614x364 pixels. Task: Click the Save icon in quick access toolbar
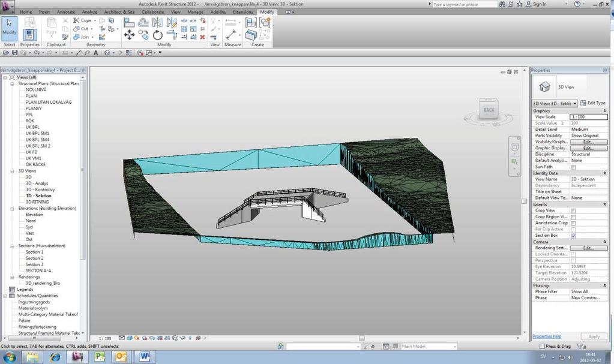[x=15, y=52]
